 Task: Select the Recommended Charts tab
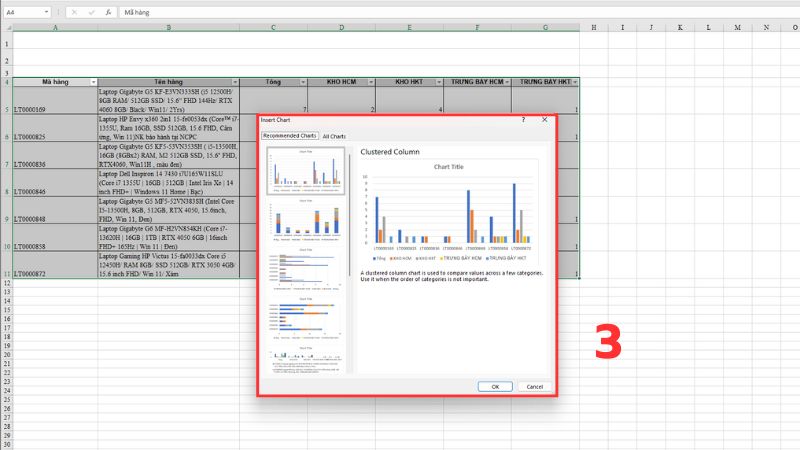point(290,136)
